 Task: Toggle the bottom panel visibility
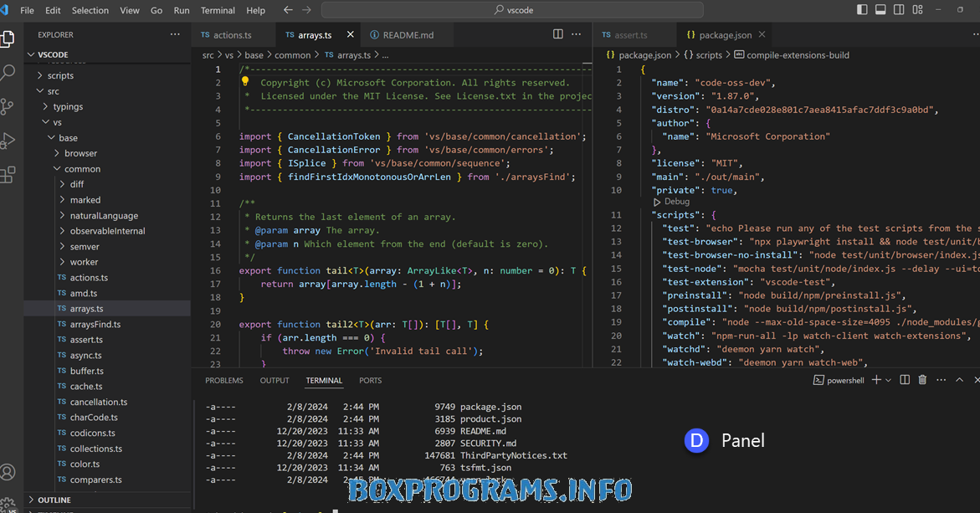880,10
